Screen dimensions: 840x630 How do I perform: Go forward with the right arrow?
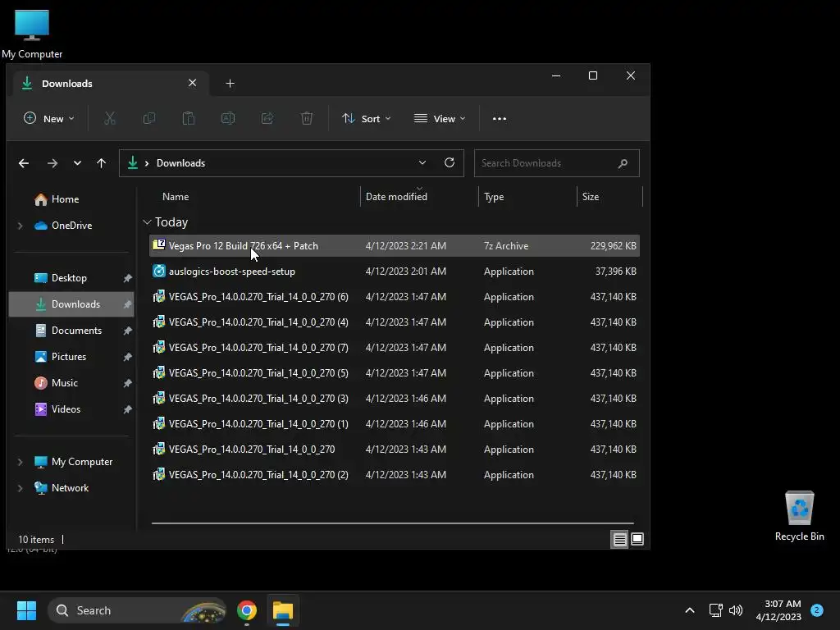coord(52,163)
